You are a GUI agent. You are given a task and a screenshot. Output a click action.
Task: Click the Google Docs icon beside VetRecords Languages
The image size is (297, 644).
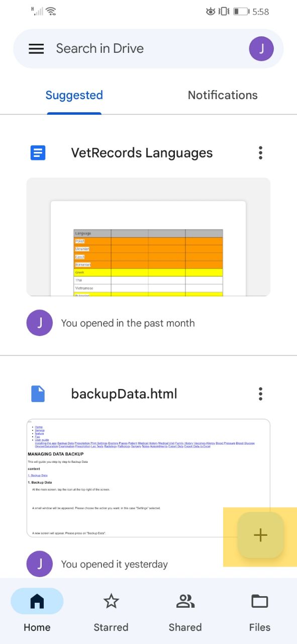[38, 153]
